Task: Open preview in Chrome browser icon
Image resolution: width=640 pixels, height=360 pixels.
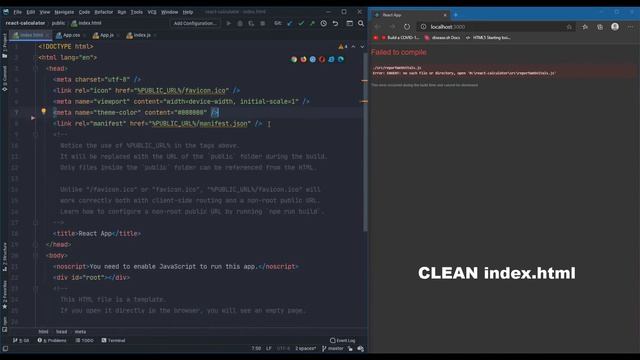Action: (x=294, y=59)
